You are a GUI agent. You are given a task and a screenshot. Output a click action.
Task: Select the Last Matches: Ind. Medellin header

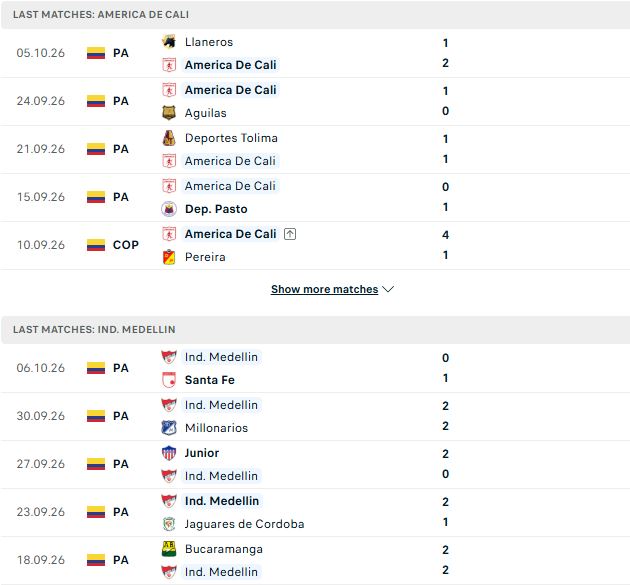[315, 329]
